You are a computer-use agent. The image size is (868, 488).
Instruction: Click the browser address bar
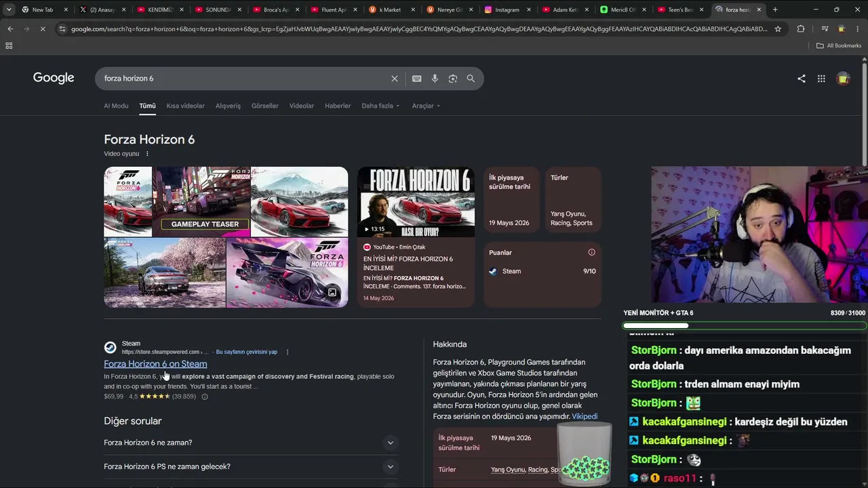[x=419, y=29]
